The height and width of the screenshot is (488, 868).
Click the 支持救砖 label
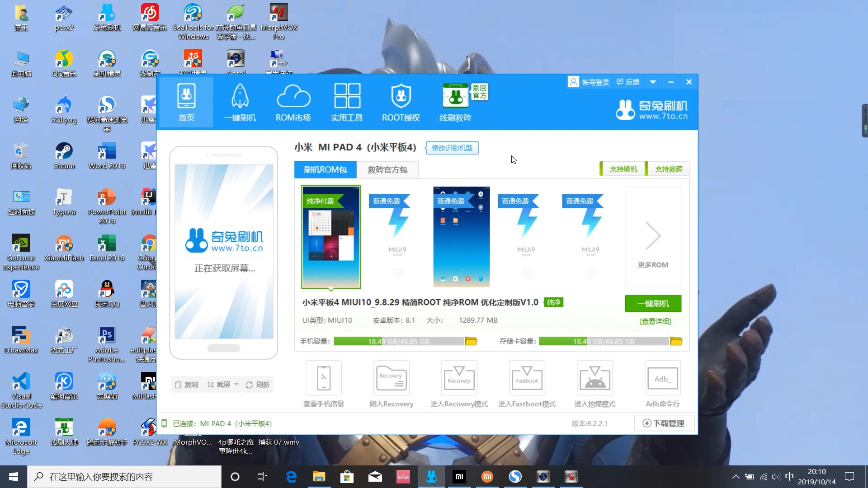coord(669,169)
